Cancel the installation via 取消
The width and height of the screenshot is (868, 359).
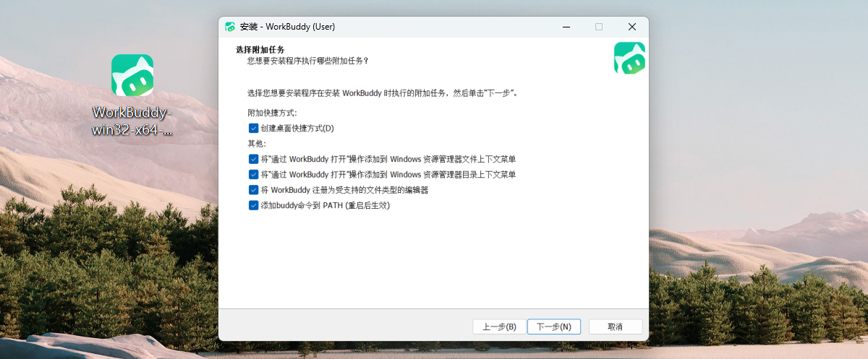615,326
